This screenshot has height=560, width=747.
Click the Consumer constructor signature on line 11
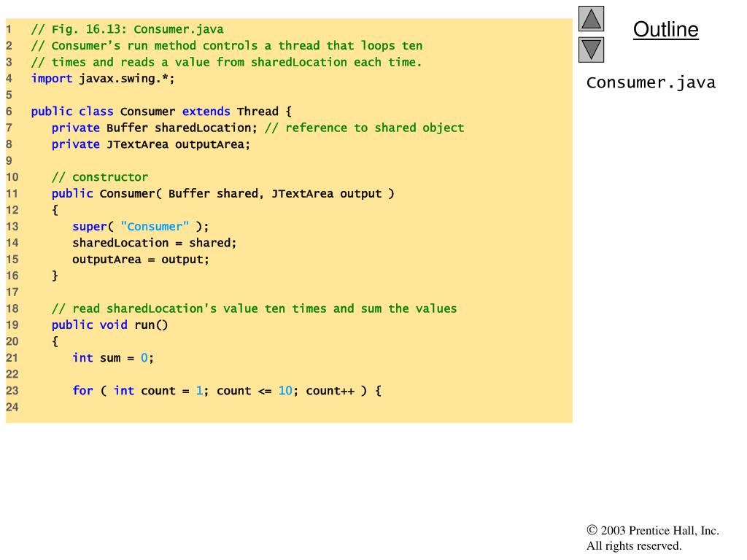point(223,194)
